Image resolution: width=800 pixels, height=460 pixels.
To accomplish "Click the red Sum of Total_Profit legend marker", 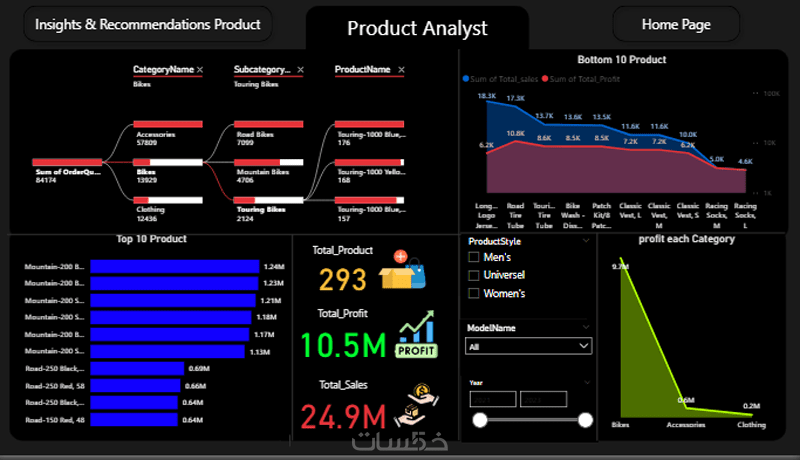I will point(545,79).
